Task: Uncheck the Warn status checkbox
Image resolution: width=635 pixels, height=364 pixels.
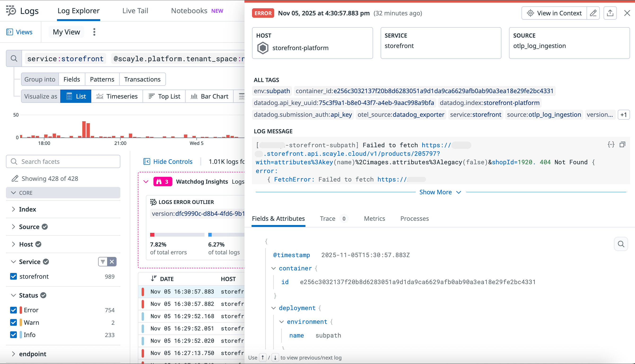Action: coord(13,322)
